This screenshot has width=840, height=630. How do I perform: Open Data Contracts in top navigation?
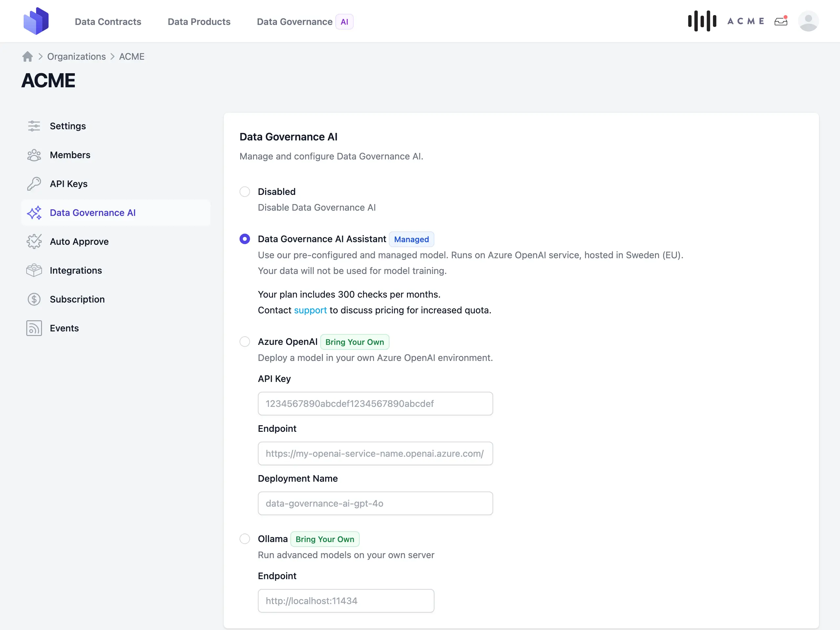[108, 22]
